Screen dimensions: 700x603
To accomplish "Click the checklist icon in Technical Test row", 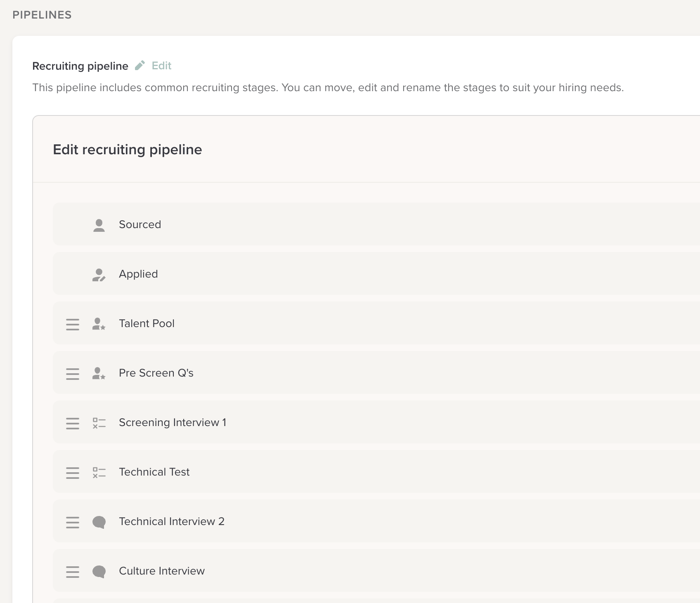I will point(99,473).
